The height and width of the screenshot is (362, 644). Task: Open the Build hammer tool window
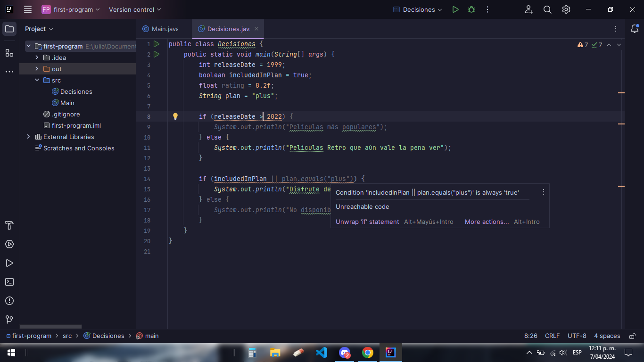pos(9,225)
